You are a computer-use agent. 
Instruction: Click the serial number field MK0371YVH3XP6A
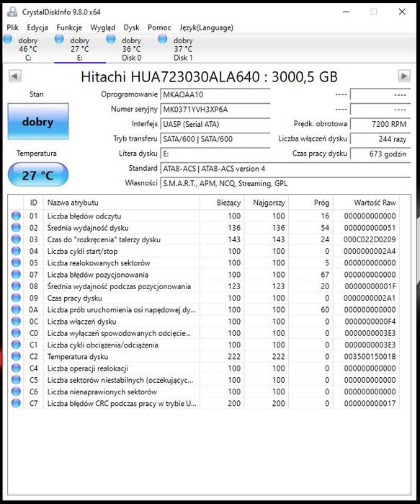point(215,110)
